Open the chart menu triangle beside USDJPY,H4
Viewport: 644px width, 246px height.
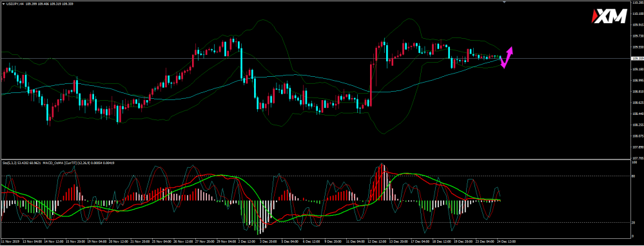point(4,3)
